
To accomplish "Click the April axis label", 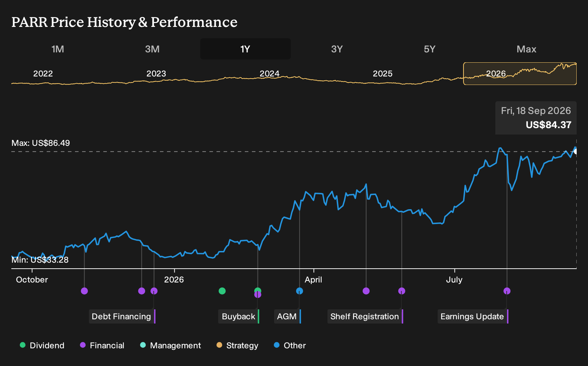I will [313, 280].
